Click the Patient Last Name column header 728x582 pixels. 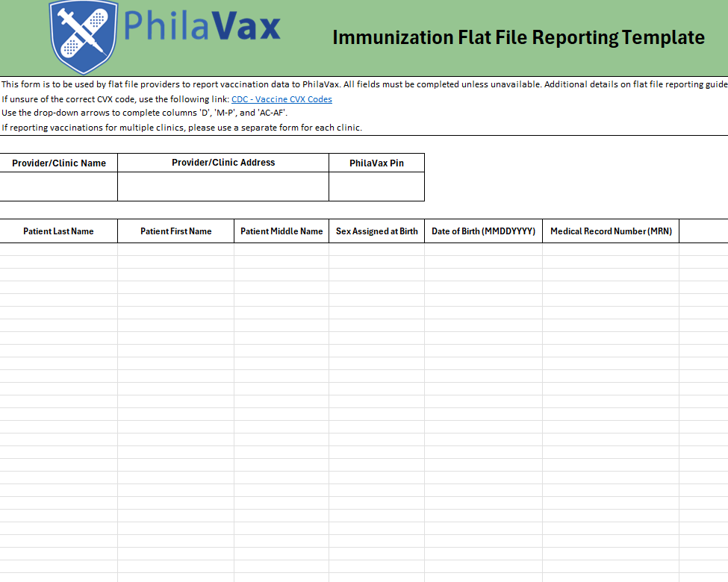58,231
